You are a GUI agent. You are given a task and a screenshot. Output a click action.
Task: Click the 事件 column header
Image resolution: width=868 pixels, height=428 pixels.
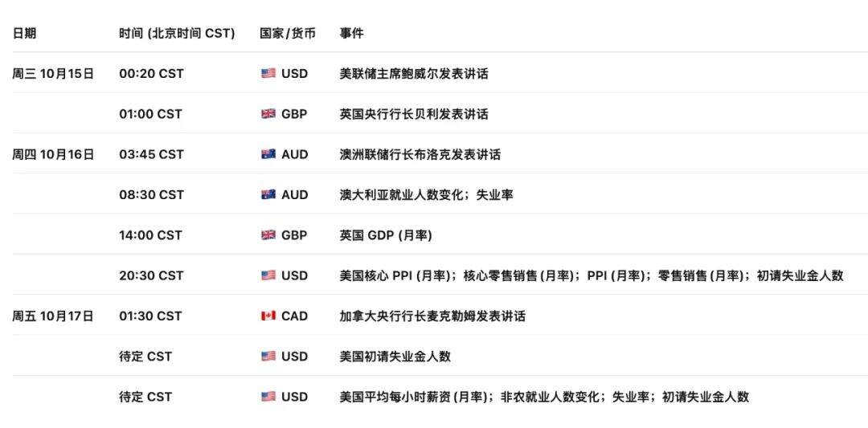pyautogui.click(x=351, y=33)
